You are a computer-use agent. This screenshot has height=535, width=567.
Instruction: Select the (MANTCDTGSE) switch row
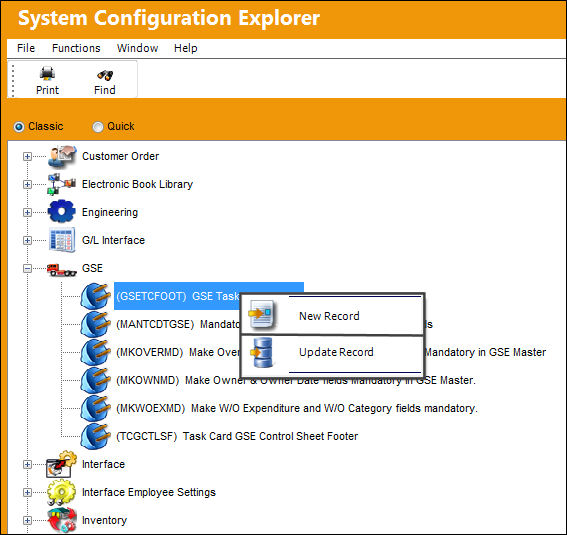pos(274,324)
